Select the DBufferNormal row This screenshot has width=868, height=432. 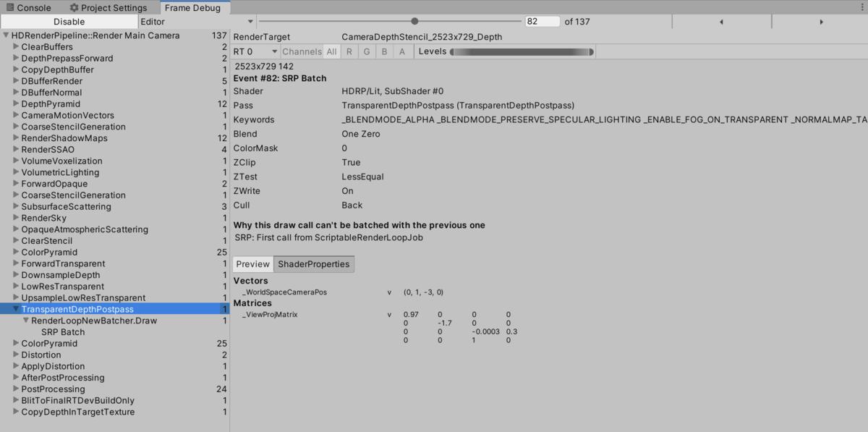pyautogui.click(x=115, y=93)
